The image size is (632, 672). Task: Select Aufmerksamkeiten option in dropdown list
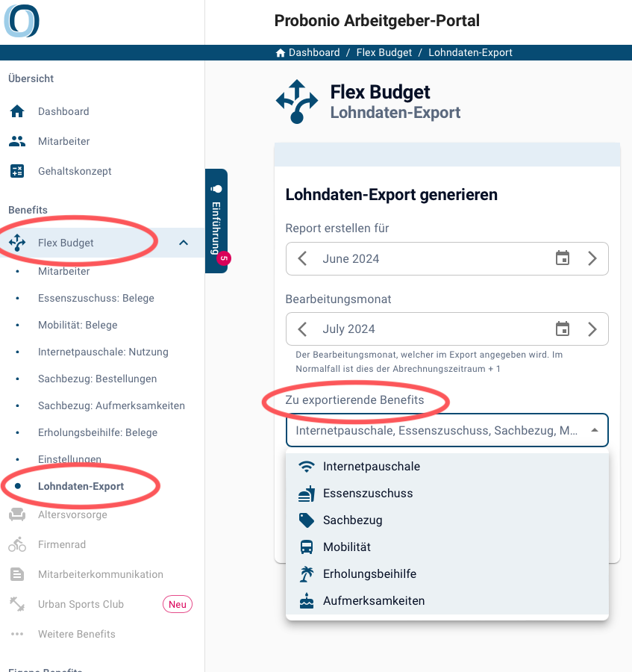click(x=447, y=601)
